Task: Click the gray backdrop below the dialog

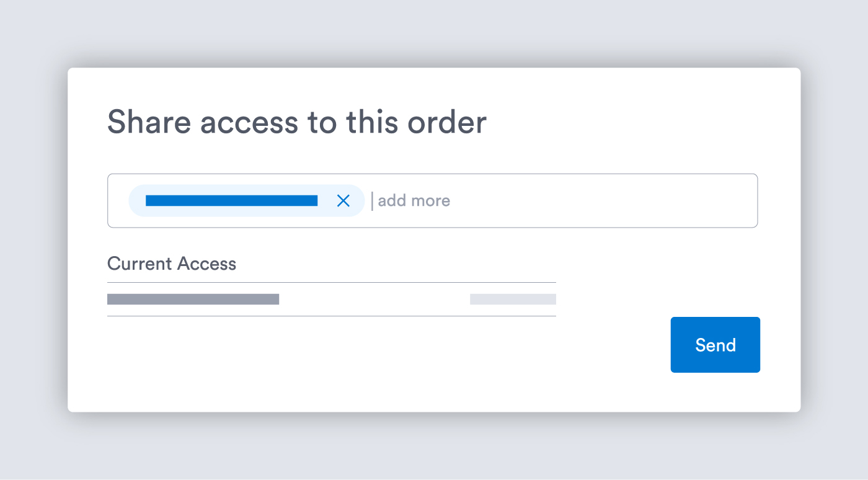Action: (434, 447)
